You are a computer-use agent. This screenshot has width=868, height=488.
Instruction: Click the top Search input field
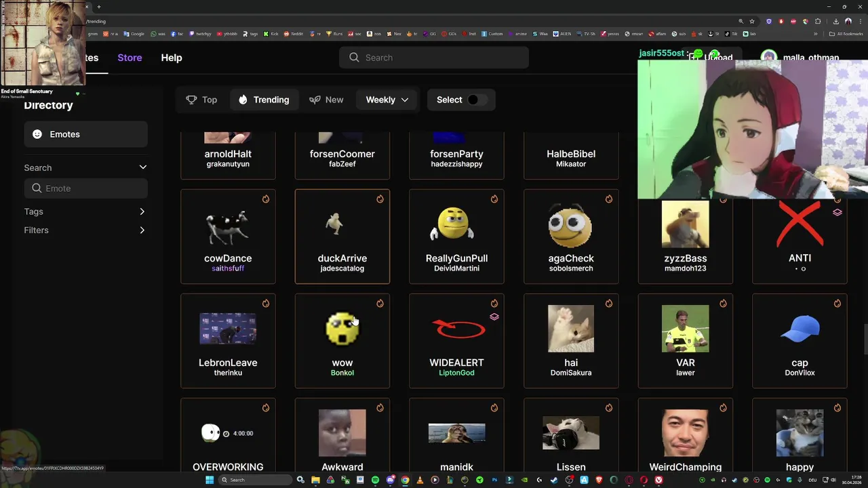click(x=434, y=58)
